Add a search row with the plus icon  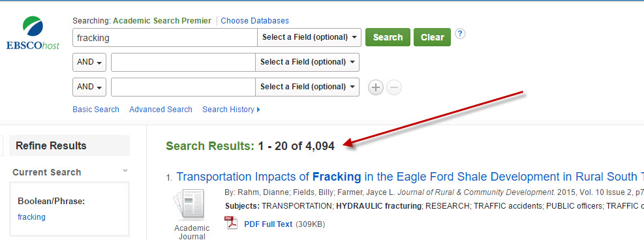375,87
